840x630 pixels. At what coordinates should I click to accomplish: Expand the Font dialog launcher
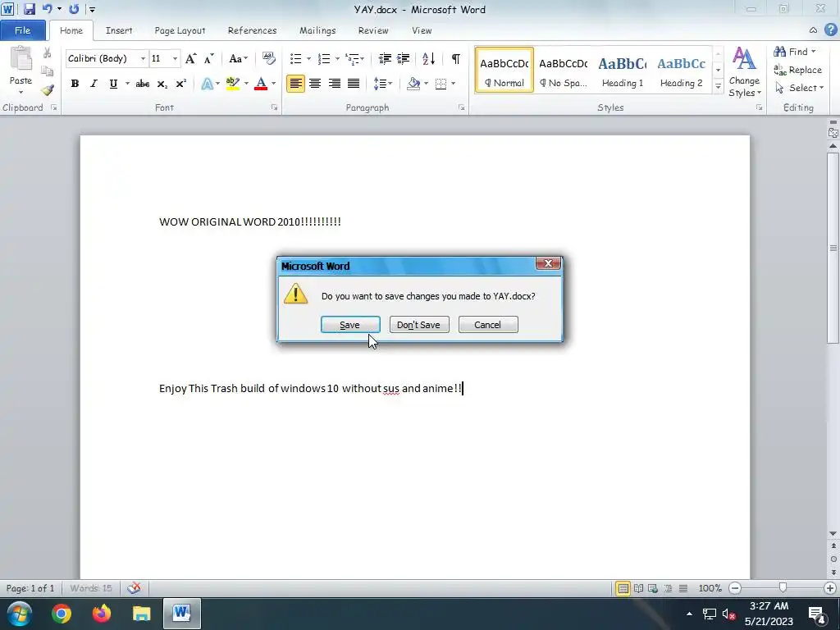point(274,107)
